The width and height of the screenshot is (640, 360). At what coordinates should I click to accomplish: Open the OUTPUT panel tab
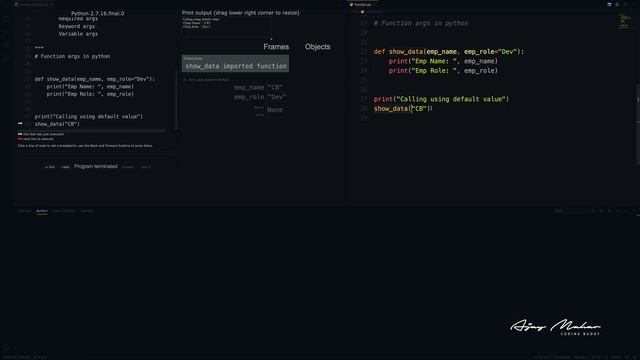[42, 211]
